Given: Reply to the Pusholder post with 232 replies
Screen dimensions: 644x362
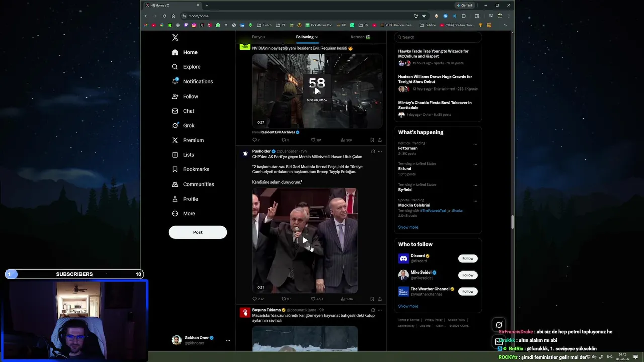Looking at the screenshot, I should point(258,299).
